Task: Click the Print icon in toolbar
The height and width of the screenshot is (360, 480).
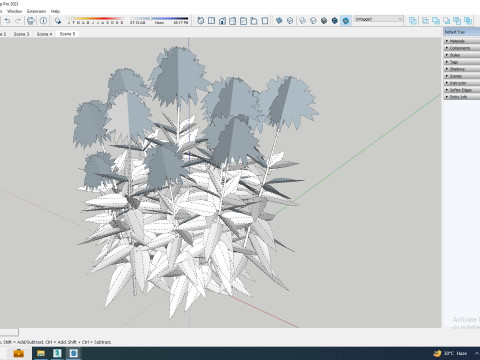Action: pyautogui.click(x=31, y=21)
